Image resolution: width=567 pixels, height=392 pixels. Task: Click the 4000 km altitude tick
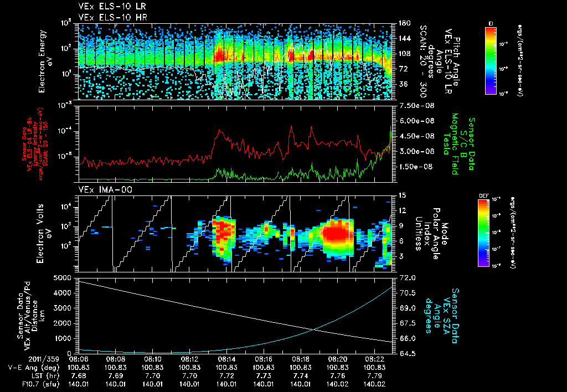click(62, 293)
